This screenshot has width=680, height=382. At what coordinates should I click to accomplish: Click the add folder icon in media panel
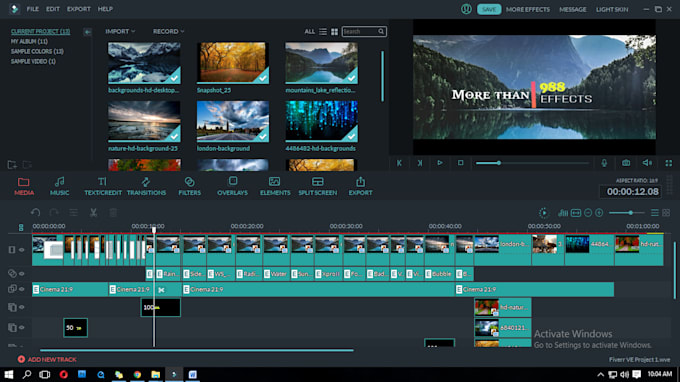tap(12, 165)
